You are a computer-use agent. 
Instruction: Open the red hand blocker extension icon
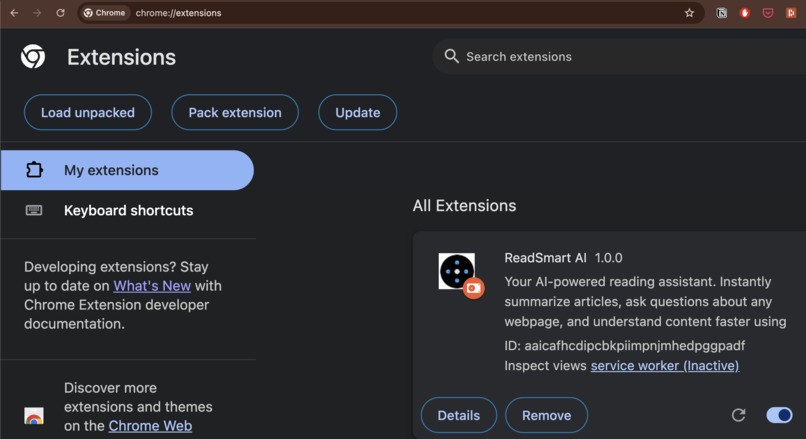point(744,13)
